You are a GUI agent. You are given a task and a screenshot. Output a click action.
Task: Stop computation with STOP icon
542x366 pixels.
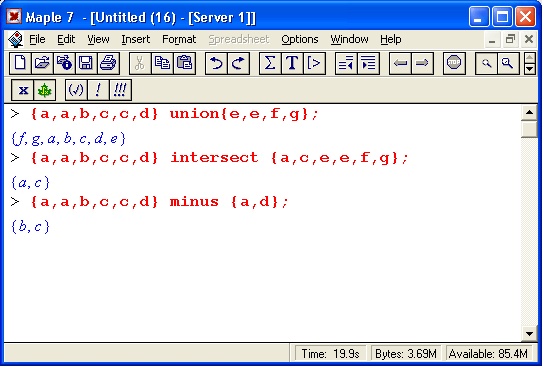(454, 63)
